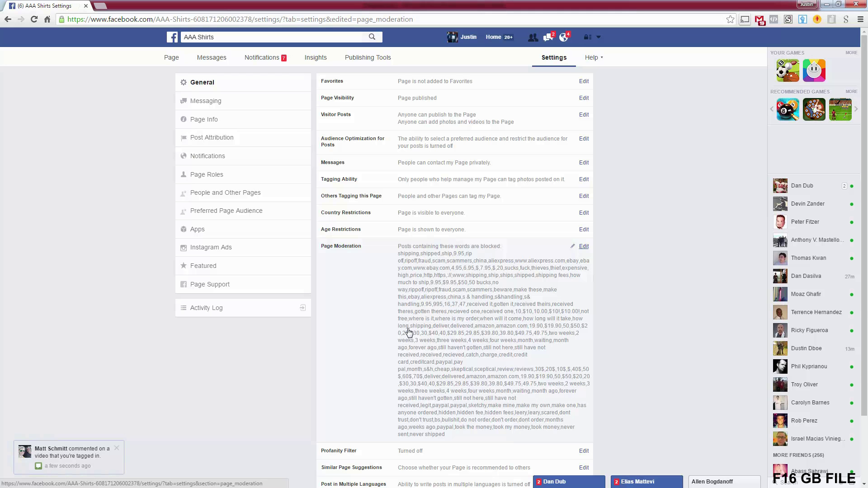The image size is (868, 488).
Task: Expand the Activity Log section
Action: point(302,307)
